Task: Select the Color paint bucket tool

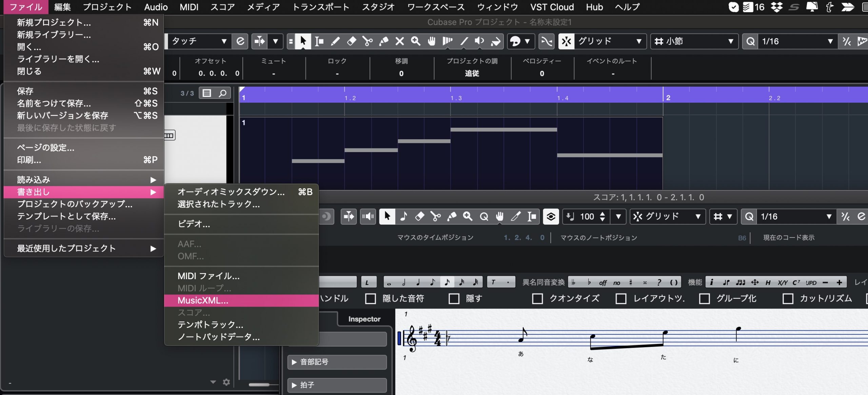Action: coord(495,41)
